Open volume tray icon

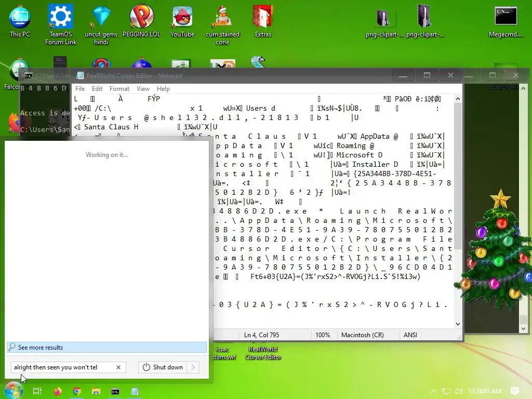coord(458,391)
